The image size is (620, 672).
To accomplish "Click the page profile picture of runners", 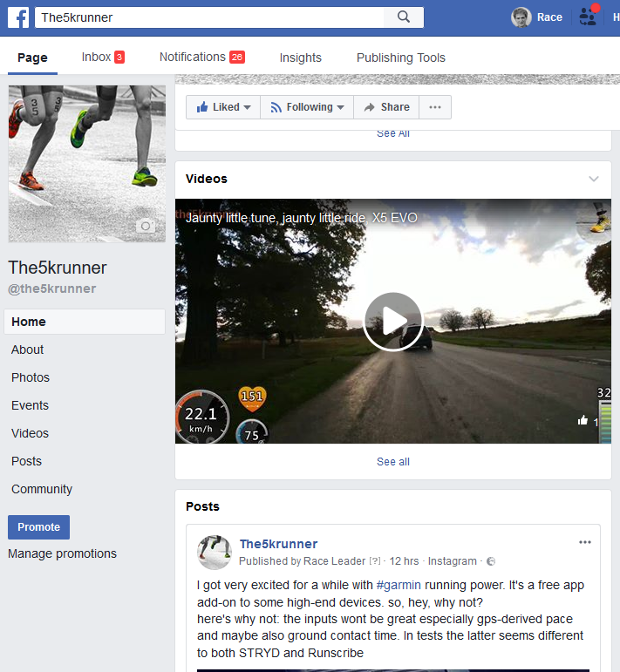I will click(87, 164).
